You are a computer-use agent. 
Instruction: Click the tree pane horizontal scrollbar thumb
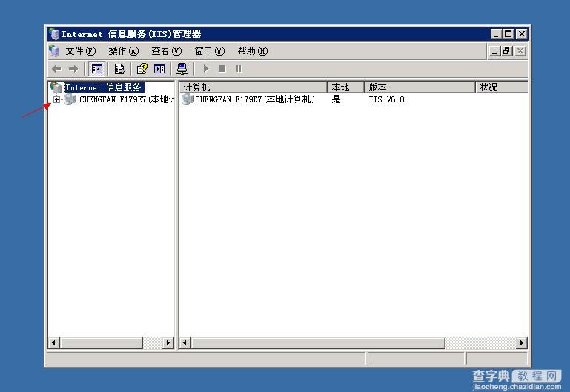pyautogui.click(x=102, y=342)
